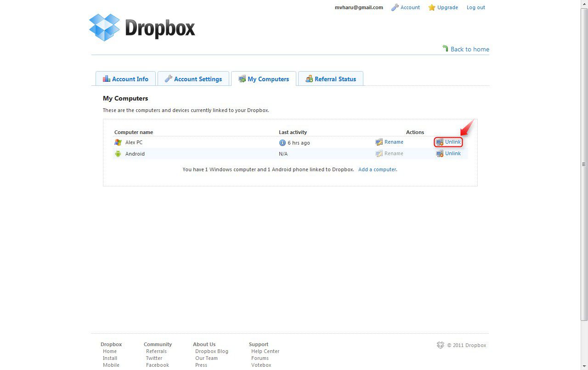Click the scrollbar up arrow
Image resolution: width=588 pixels, height=370 pixels.
click(584, 4)
